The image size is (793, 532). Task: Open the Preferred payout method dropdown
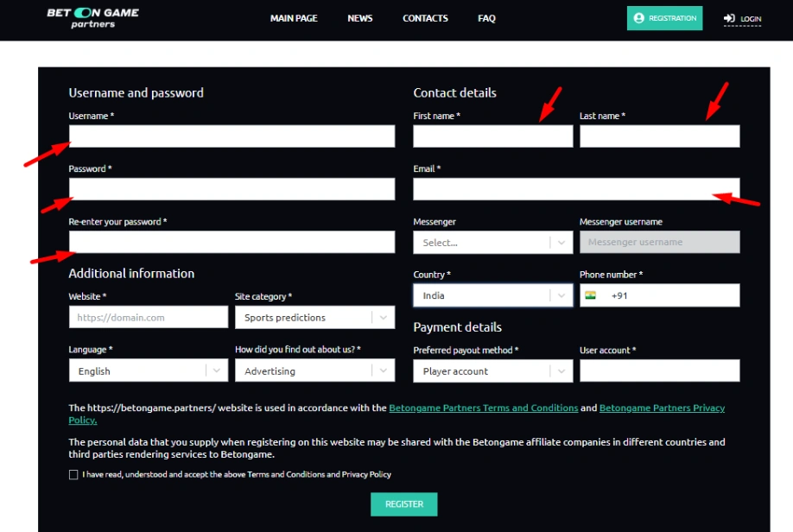[x=492, y=371]
